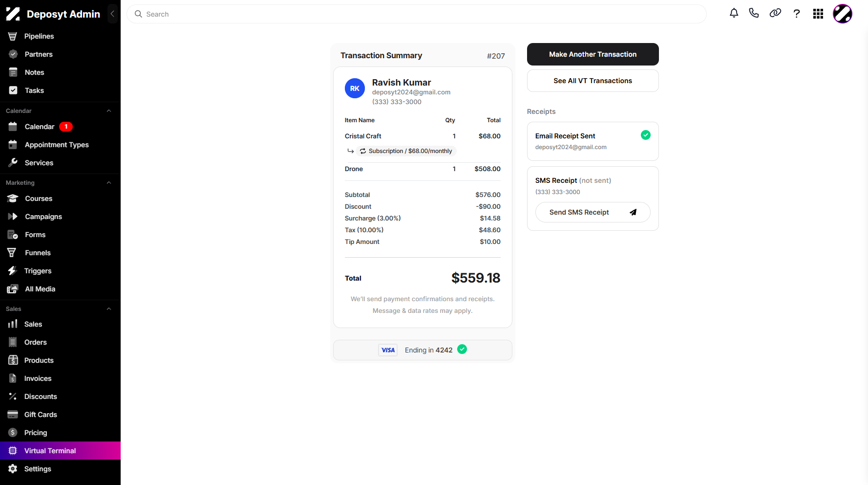
Task: Click the total amount $559.18
Action: pyautogui.click(x=476, y=278)
